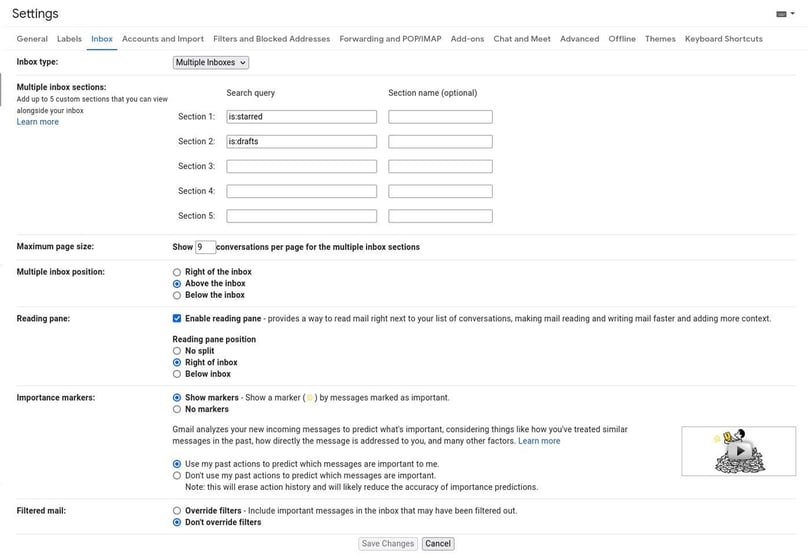Open the Themes tab
The image size is (810, 558).
[x=660, y=39]
